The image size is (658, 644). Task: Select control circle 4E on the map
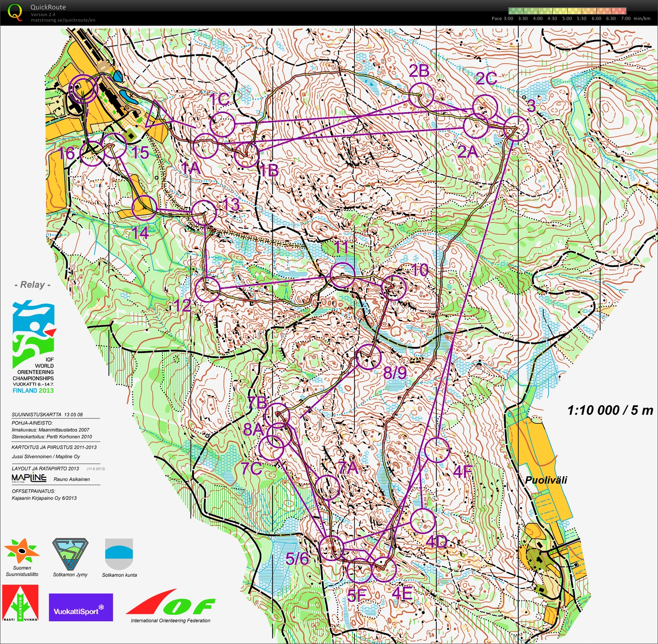(x=384, y=569)
